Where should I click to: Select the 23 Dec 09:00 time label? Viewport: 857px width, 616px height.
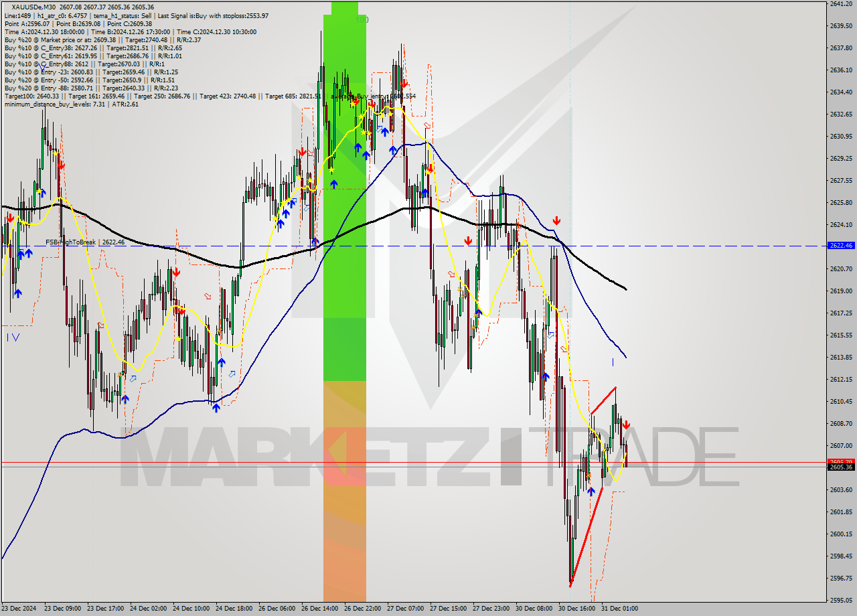click(x=63, y=609)
